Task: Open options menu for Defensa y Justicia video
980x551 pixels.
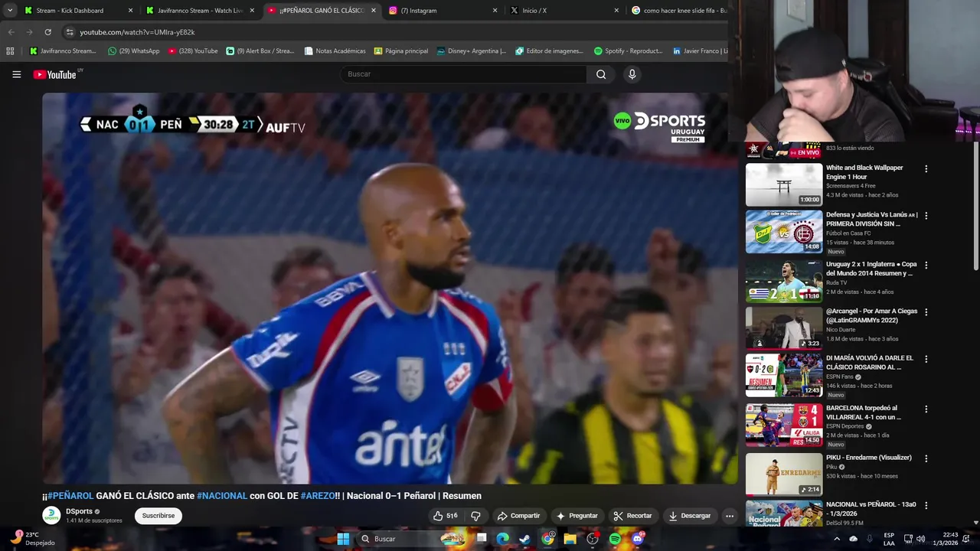Action: coord(926,217)
